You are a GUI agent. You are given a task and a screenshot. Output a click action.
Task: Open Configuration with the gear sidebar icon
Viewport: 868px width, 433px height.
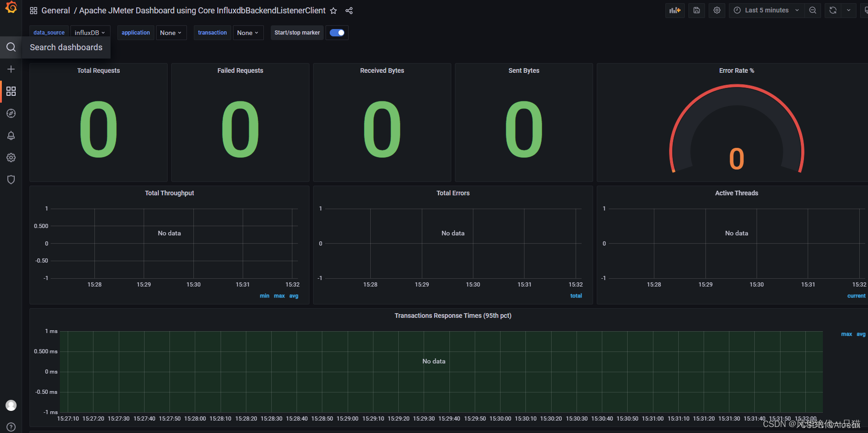[x=11, y=158]
